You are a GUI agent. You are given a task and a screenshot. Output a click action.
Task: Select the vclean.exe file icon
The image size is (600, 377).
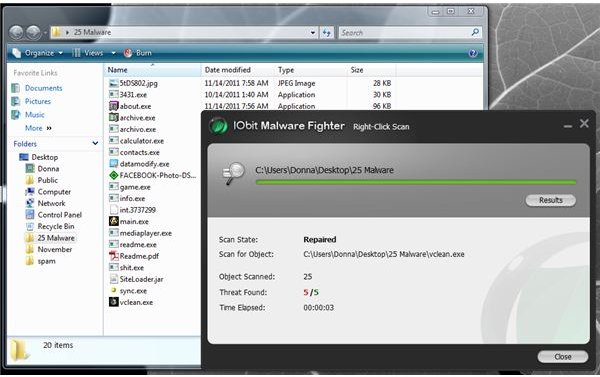tap(114, 302)
